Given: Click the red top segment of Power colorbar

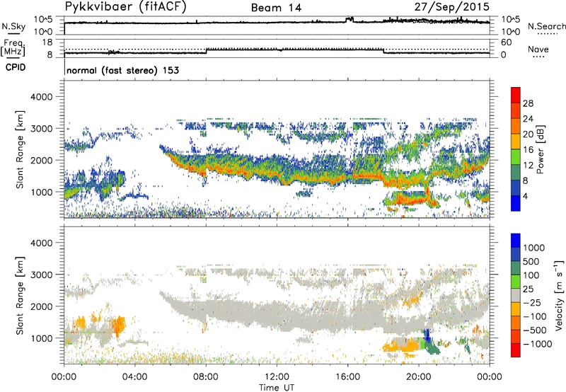Looking at the screenshot, I should pyautogui.click(x=516, y=95).
